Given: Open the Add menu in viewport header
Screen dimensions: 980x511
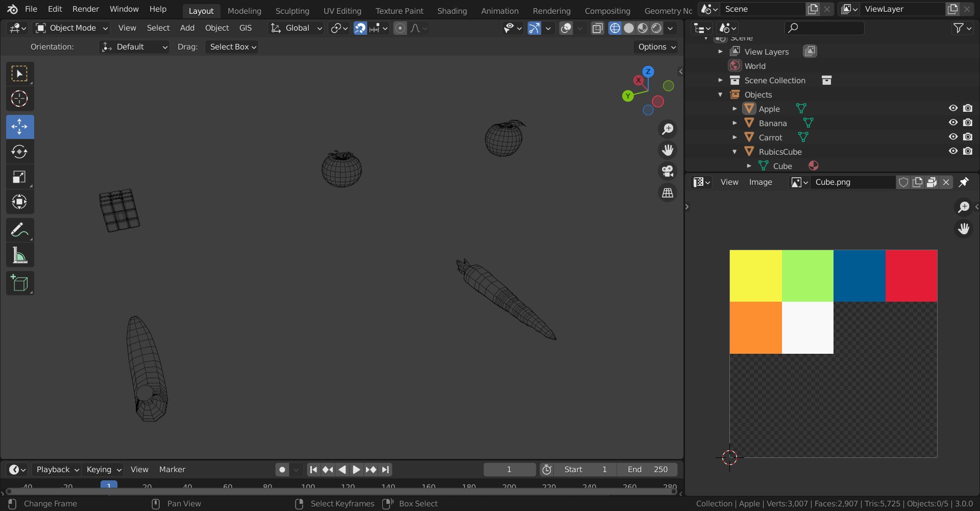Looking at the screenshot, I should 187,28.
